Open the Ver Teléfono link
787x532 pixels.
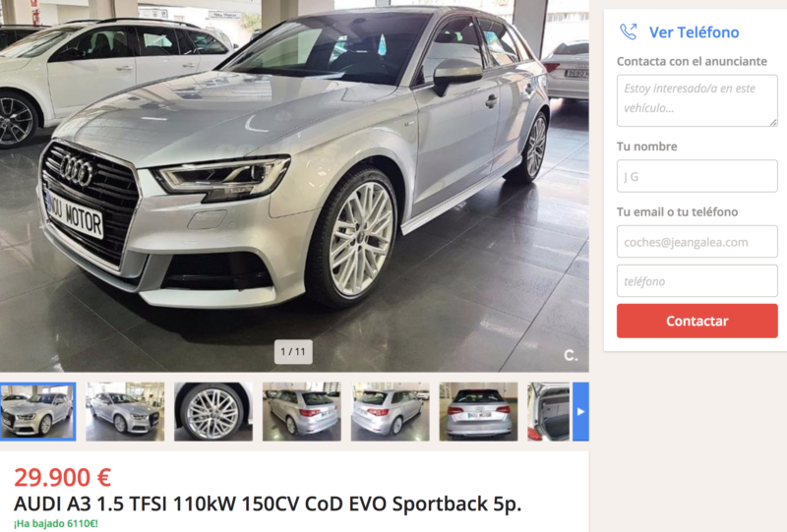694,32
